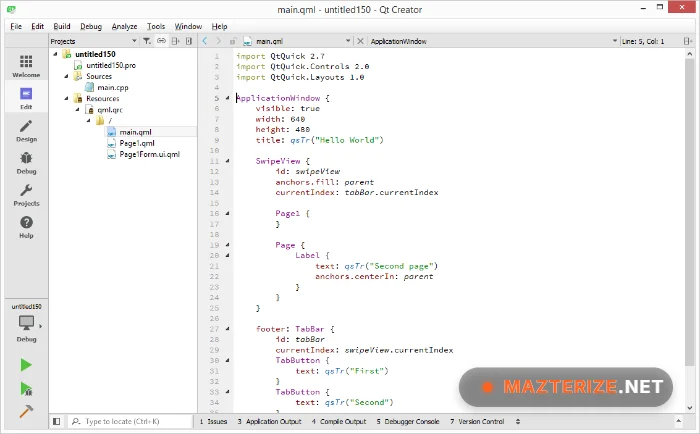700x434 pixels.
Task: Open the Analyze menu
Action: point(124,26)
